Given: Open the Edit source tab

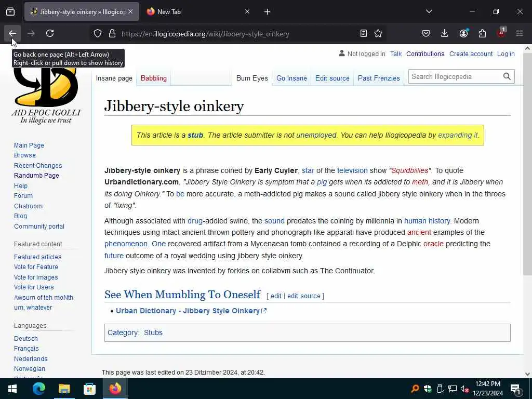Looking at the screenshot, I should tap(332, 78).
